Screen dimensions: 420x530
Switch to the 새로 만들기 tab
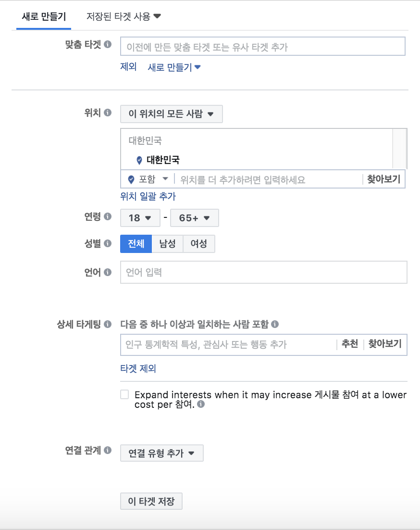click(43, 15)
